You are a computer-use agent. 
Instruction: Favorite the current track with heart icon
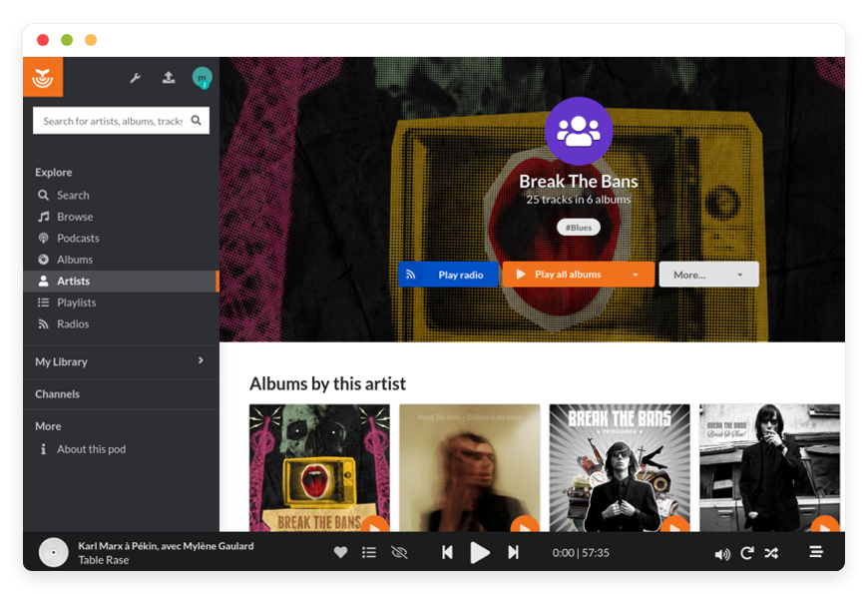[340, 552]
